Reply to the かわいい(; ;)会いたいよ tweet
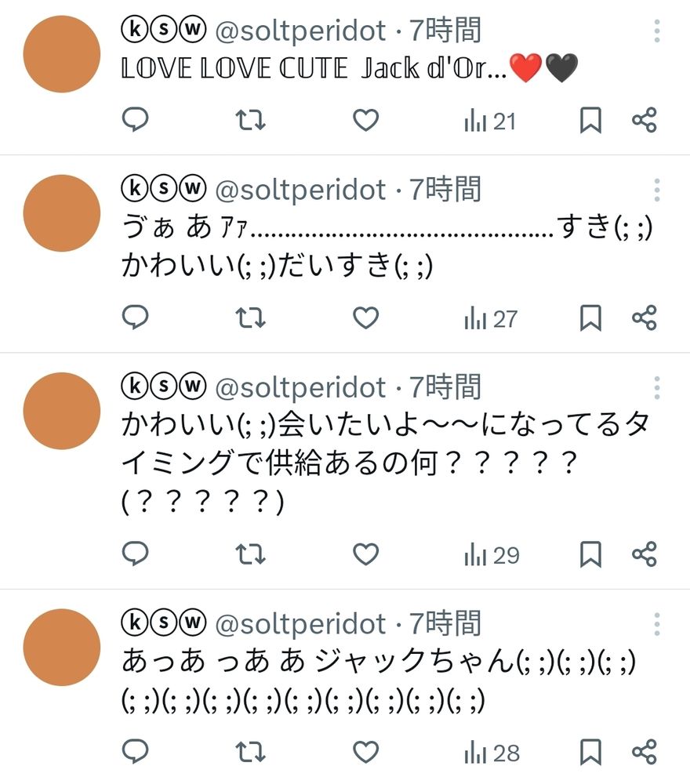This screenshot has width=690, height=784. pos(135,554)
